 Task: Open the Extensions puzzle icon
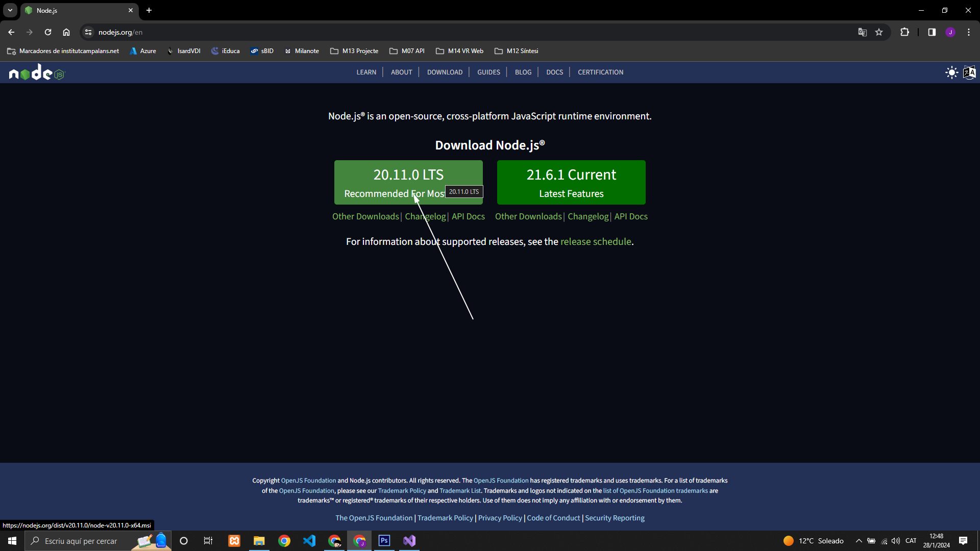[904, 32]
